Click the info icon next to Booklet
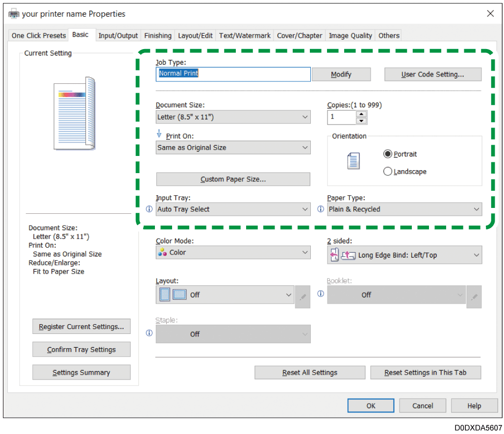 tap(321, 294)
